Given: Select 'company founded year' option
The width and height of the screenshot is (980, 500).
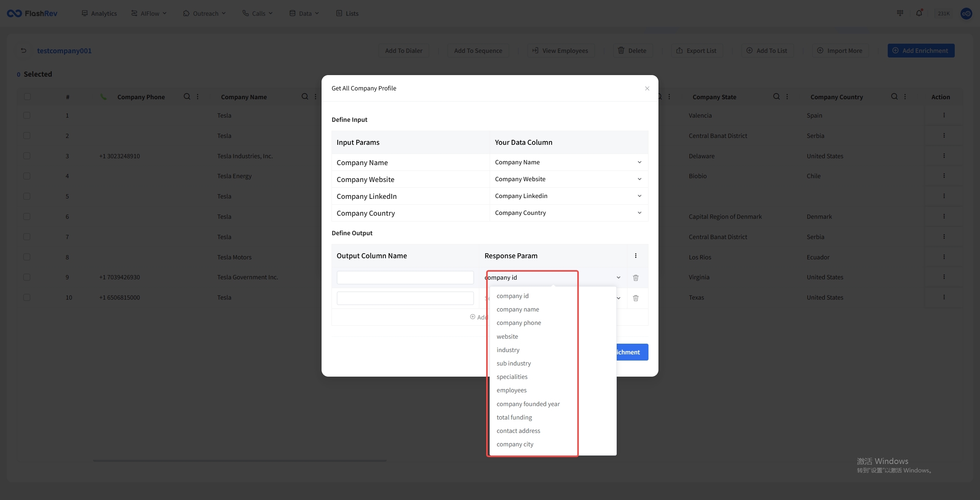Looking at the screenshot, I should [528, 404].
